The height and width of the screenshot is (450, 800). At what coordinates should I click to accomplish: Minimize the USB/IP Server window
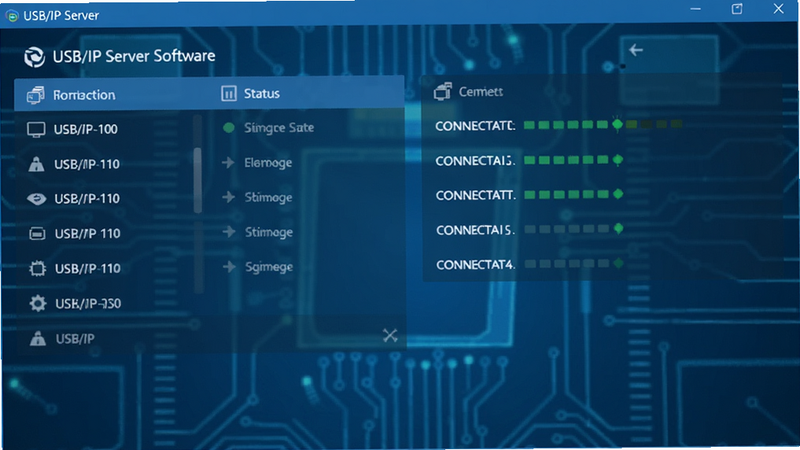tap(695, 9)
